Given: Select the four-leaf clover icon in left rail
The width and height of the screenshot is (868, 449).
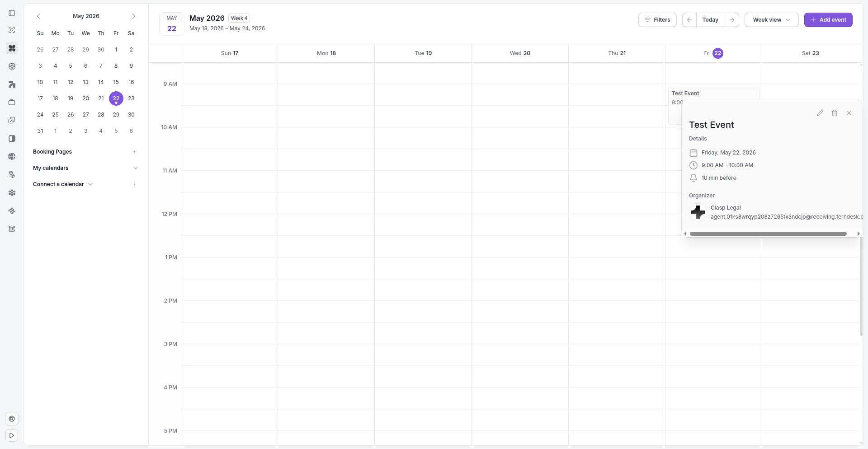Looking at the screenshot, I should [x=12, y=48].
